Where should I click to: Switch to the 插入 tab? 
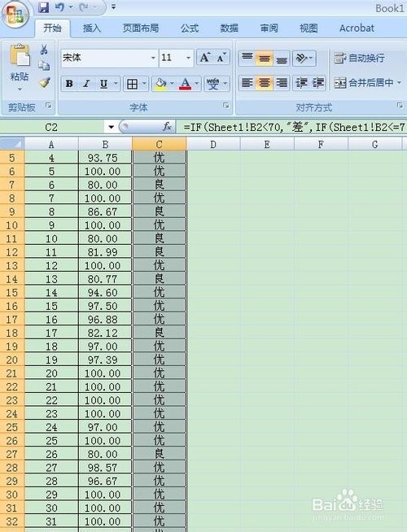tap(92, 28)
